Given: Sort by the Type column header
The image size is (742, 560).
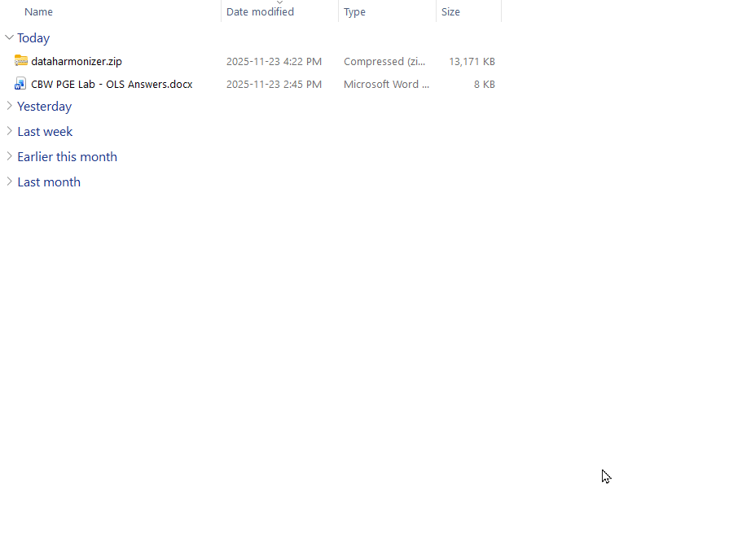Looking at the screenshot, I should pyautogui.click(x=354, y=12).
